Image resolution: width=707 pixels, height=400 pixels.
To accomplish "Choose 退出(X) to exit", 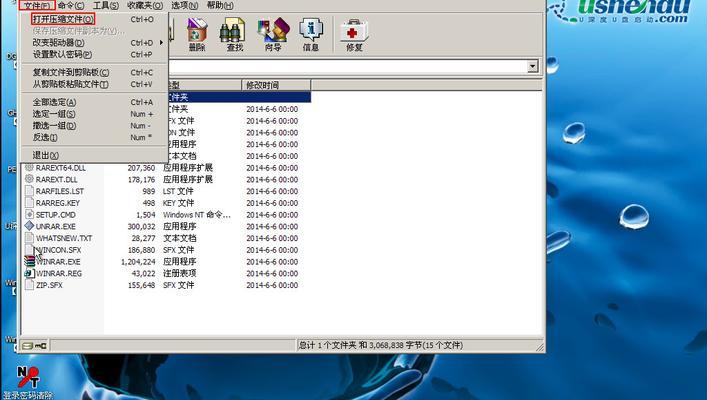I will click(95, 155).
